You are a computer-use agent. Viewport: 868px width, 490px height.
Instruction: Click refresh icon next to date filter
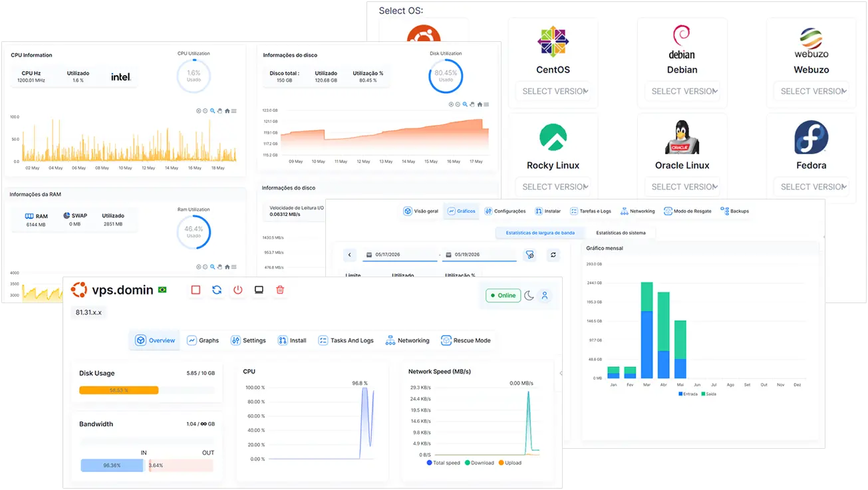click(x=553, y=255)
